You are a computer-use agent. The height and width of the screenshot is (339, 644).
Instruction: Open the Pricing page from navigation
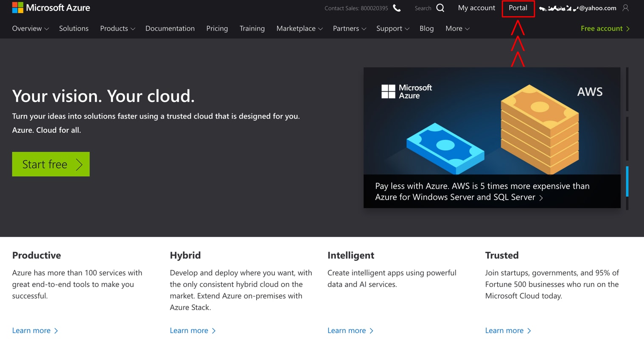[217, 28]
